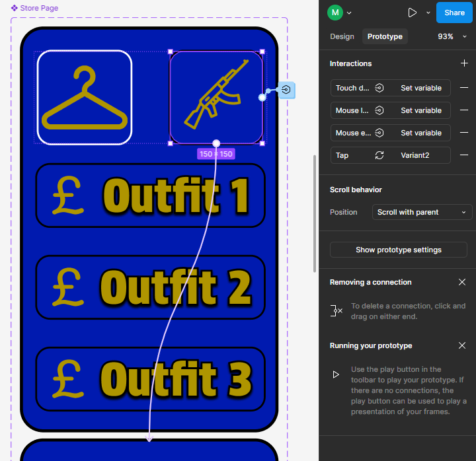Click Show prototype settings button
The image size is (476, 461).
(398, 250)
